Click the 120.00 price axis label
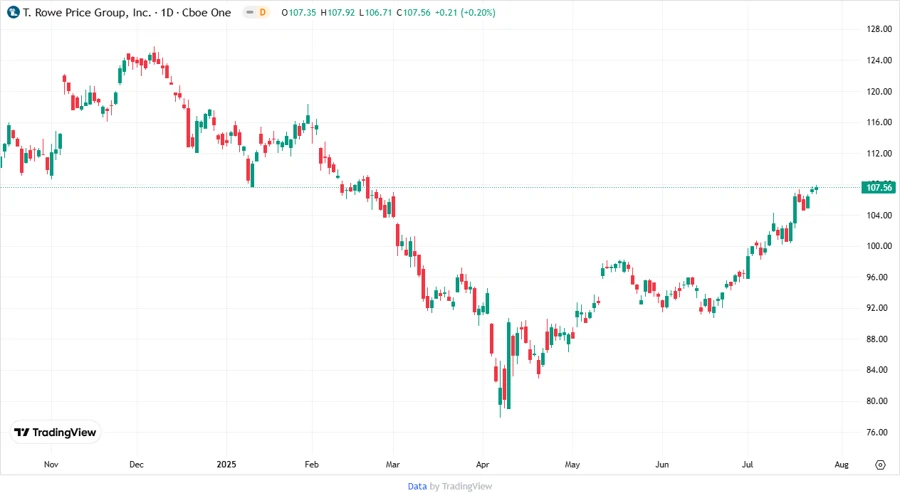Image resolution: width=900 pixels, height=498 pixels. click(x=879, y=91)
